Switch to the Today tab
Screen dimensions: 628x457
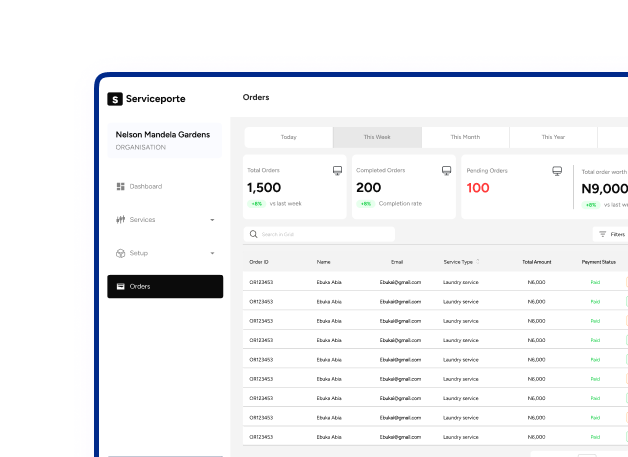pos(288,137)
